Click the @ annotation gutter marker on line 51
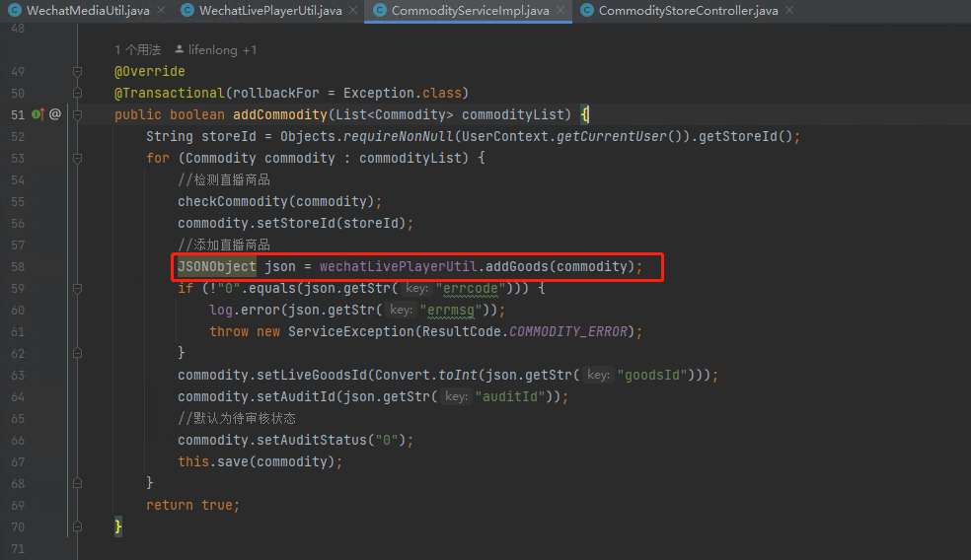 55,114
